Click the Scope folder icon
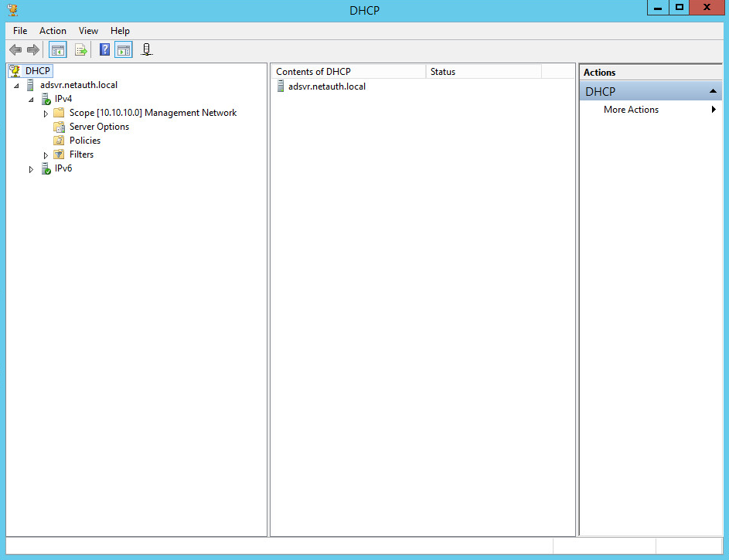 59,113
